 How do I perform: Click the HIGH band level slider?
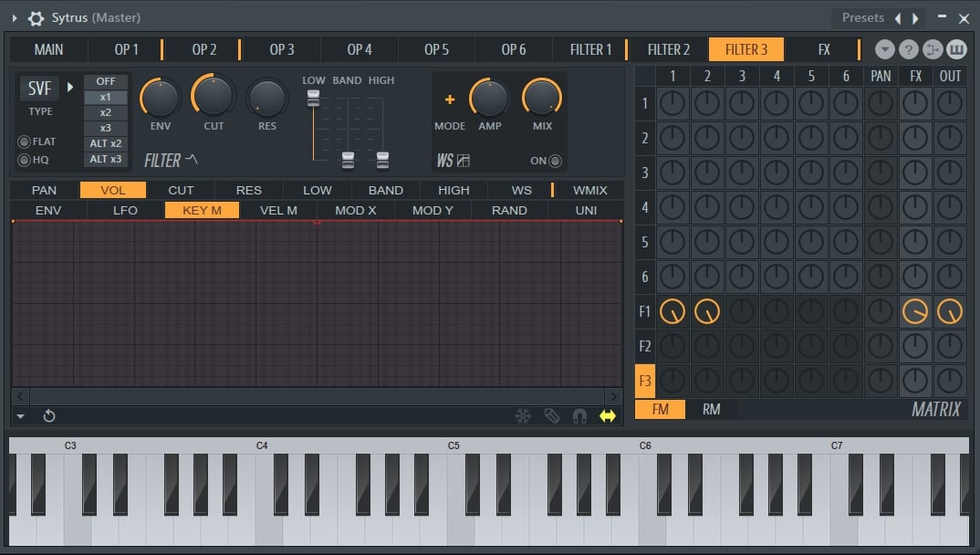pos(381,157)
